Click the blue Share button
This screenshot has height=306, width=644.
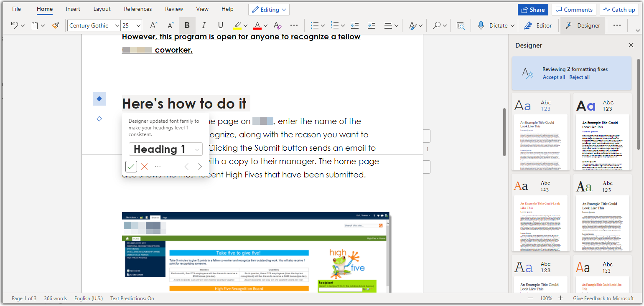tap(532, 9)
